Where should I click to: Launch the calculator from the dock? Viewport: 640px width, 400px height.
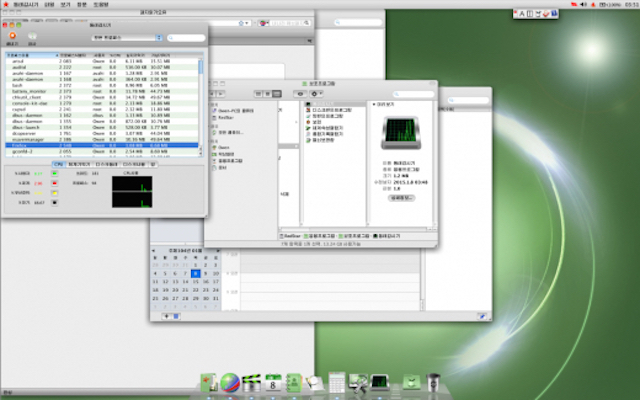(338, 382)
